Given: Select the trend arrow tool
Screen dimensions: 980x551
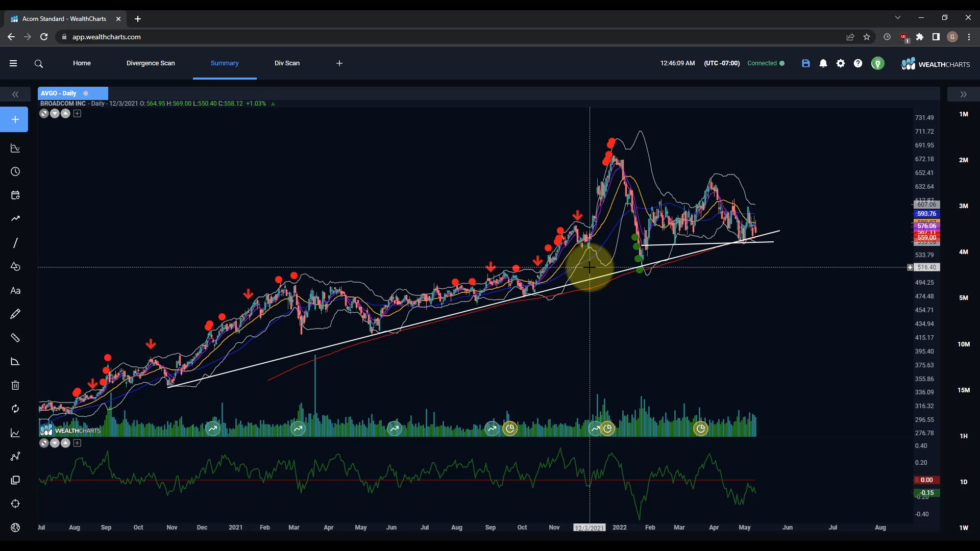Looking at the screenshot, I should [15, 218].
